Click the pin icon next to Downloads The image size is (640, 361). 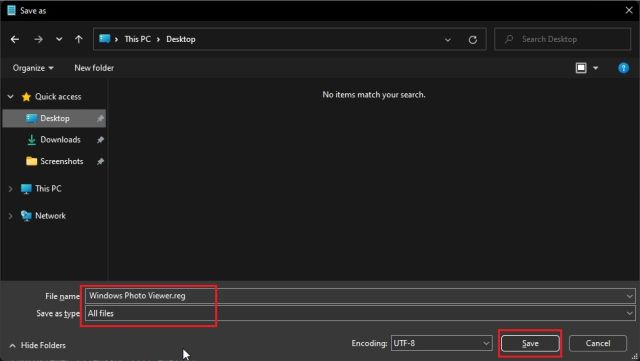pos(100,140)
